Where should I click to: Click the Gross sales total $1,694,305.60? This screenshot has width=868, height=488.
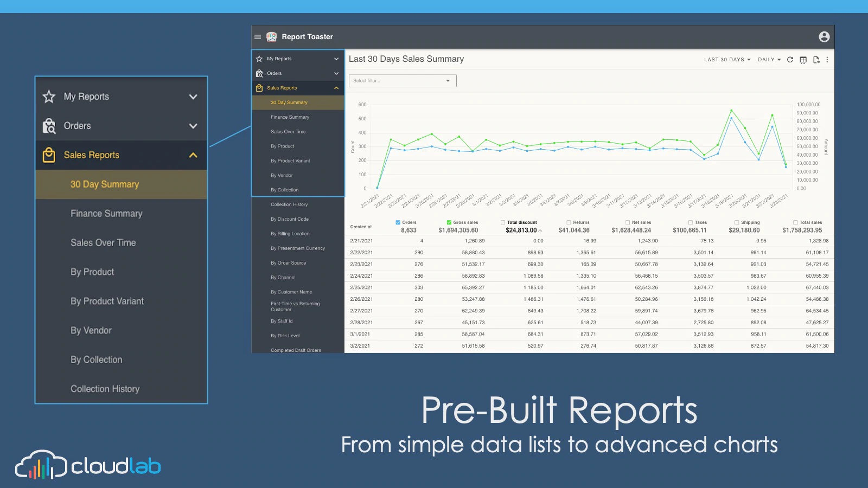458,230
